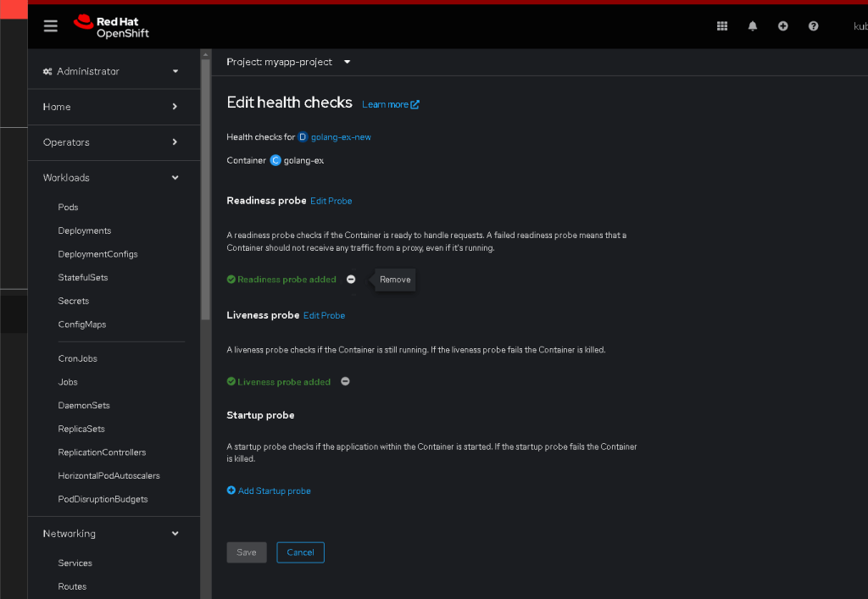Navigate to CronJobs
Image resolution: width=868 pixels, height=599 pixels.
pyautogui.click(x=77, y=358)
